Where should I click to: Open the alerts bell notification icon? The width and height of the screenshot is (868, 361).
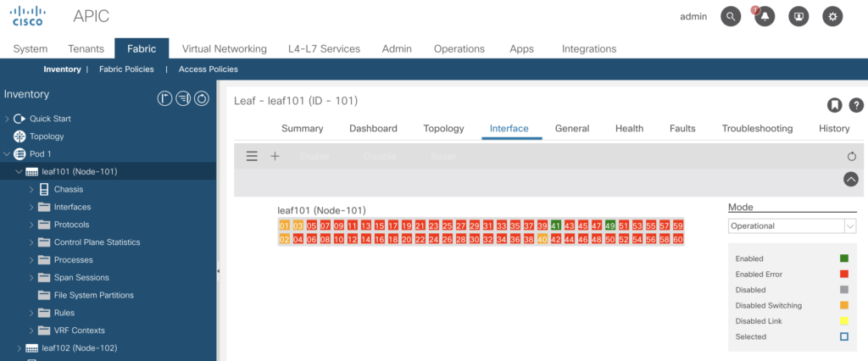point(765,17)
